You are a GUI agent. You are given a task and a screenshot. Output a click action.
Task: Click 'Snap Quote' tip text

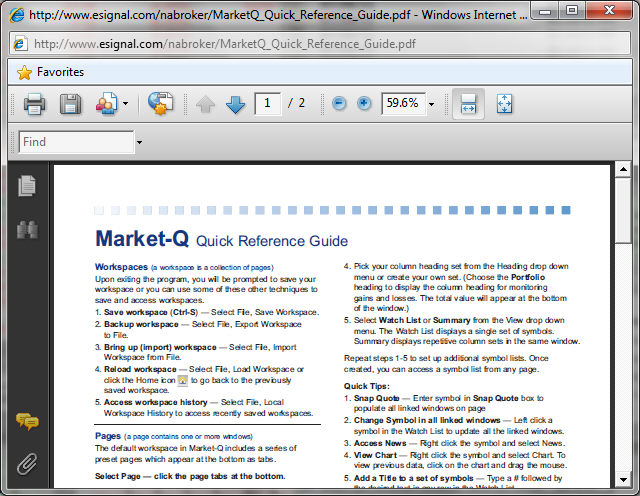click(376, 398)
